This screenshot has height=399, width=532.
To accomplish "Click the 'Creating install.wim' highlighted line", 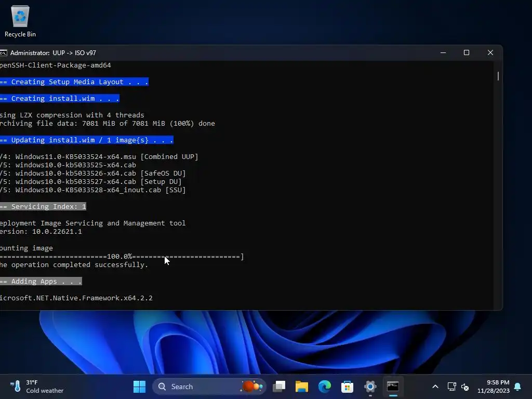I will pyautogui.click(x=59, y=98).
